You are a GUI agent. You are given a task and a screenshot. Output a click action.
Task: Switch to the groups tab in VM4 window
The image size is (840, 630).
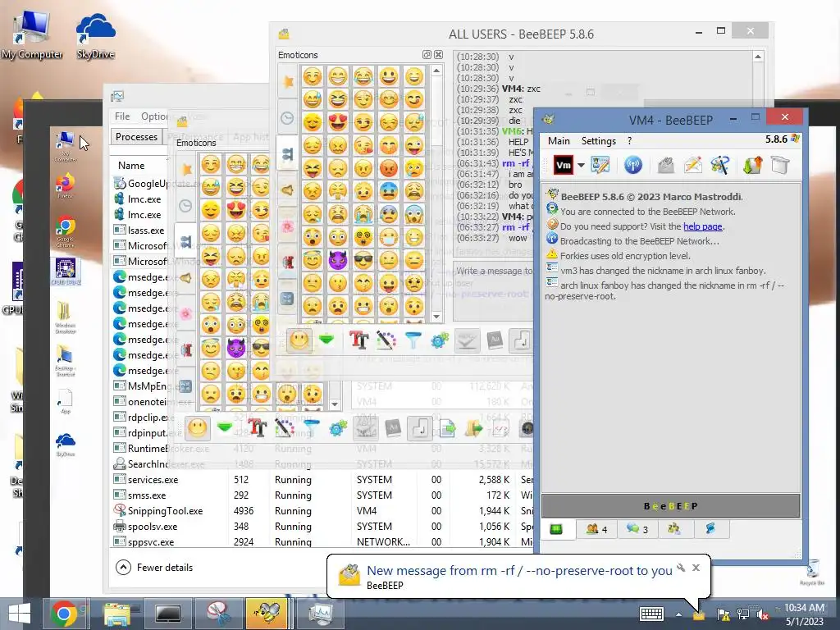674,529
